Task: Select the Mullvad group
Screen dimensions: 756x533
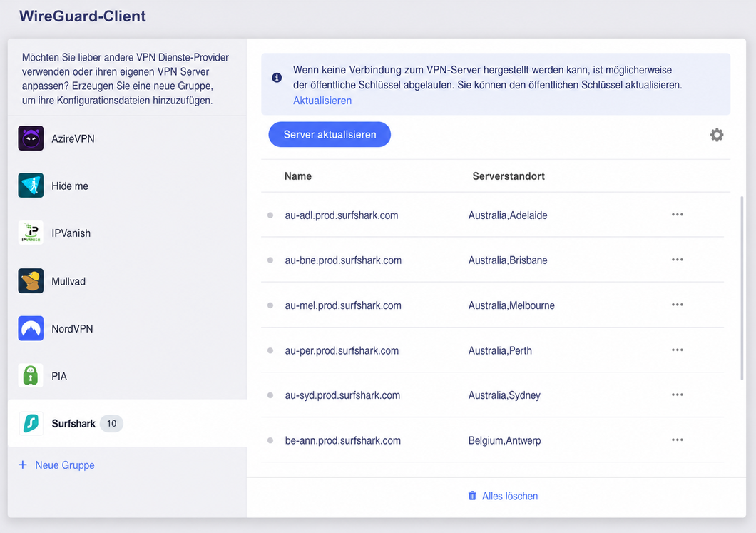Action: click(x=127, y=280)
